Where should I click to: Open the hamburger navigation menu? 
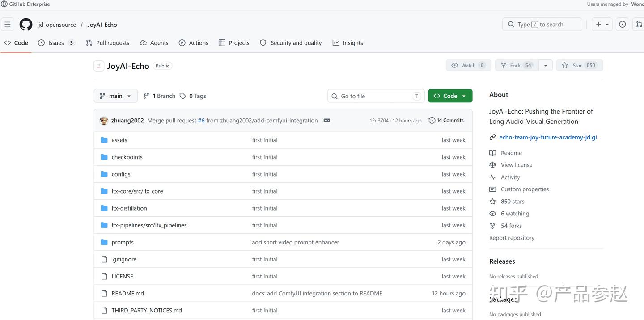(x=8, y=25)
